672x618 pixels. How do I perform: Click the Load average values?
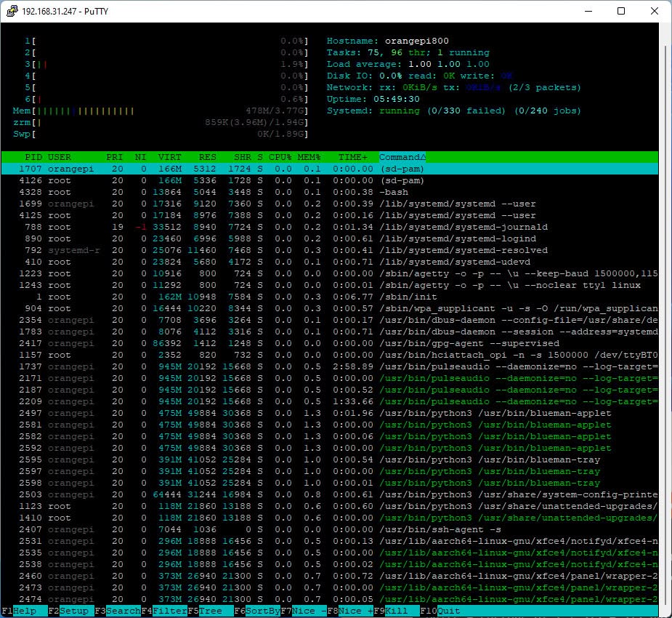[448, 64]
